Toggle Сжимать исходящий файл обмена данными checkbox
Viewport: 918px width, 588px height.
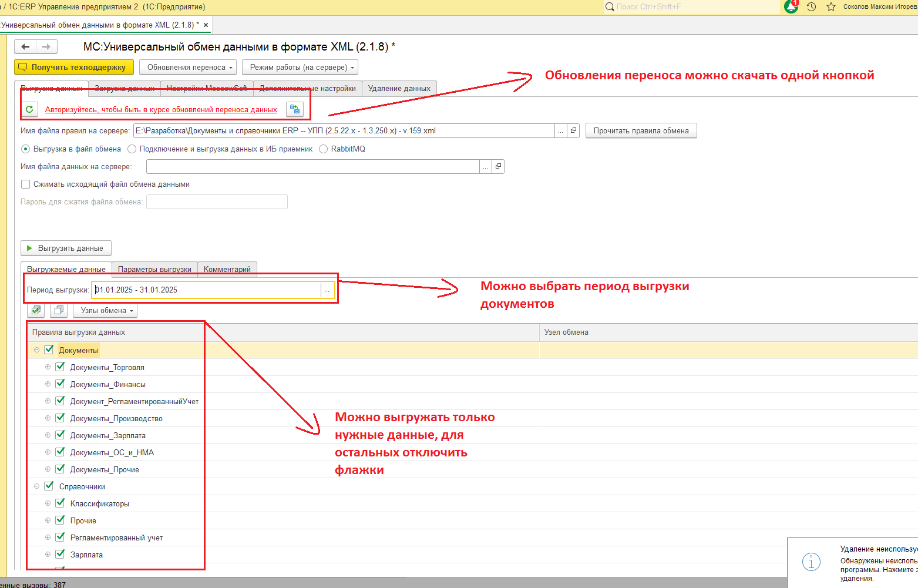pyautogui.click(x=26, y=184)
